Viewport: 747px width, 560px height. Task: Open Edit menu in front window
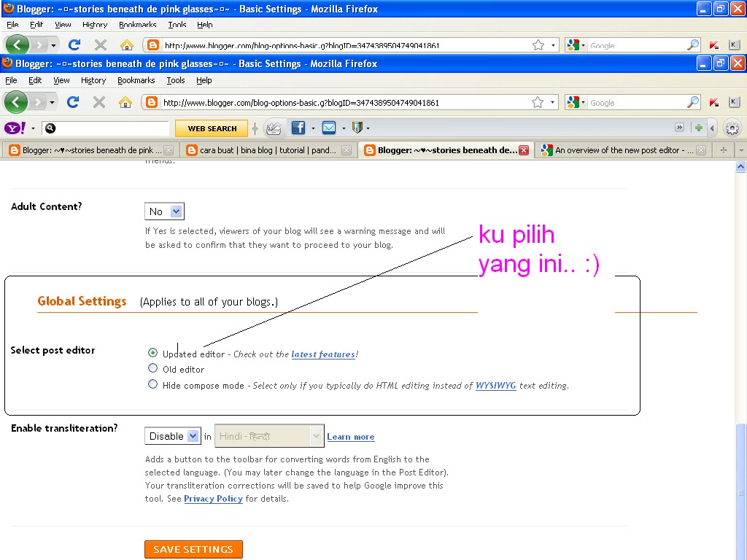tap(35, 80)
